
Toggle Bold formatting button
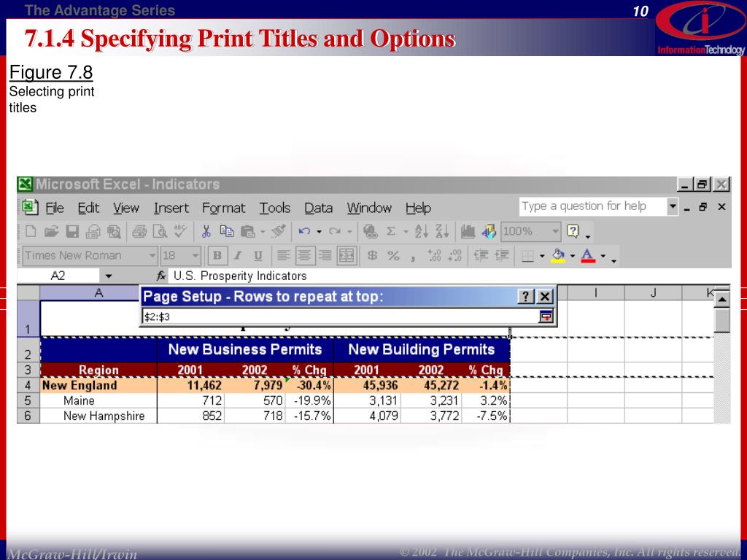217,256
